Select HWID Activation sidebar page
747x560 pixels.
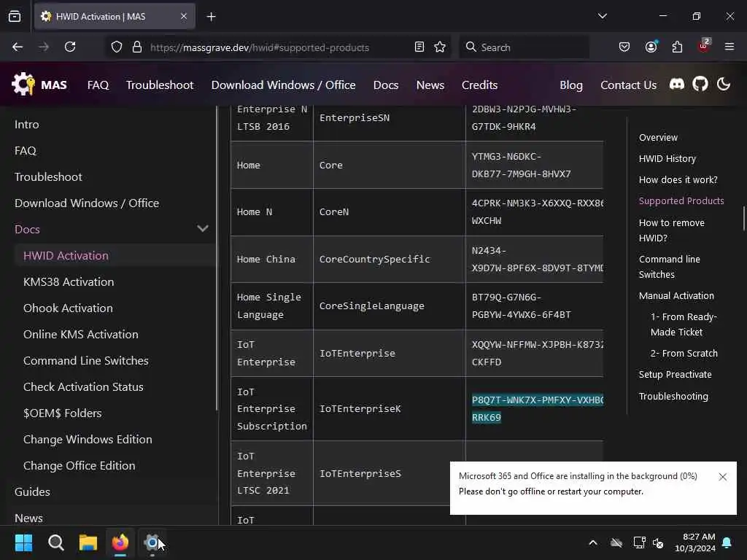click(x=66, y=255)
